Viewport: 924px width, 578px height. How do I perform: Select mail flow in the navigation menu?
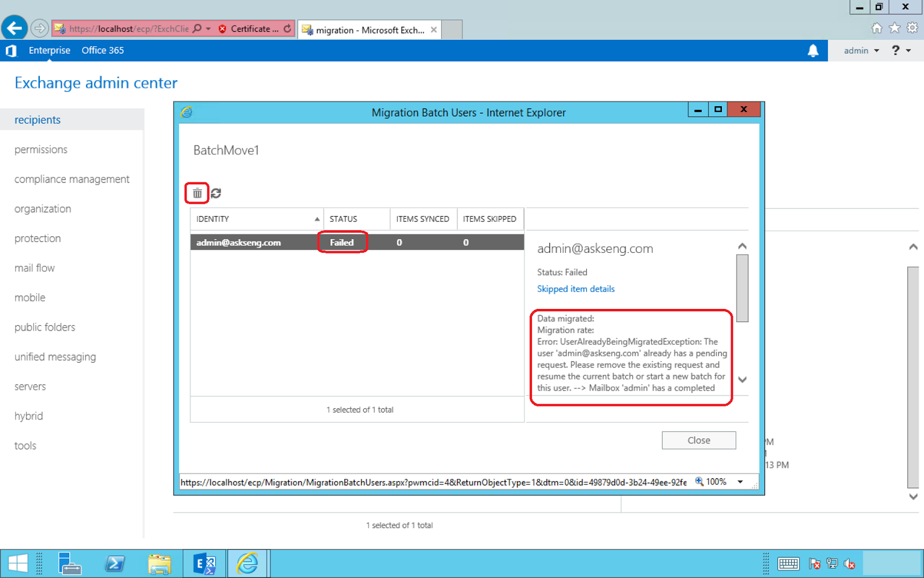click(34, 268)
